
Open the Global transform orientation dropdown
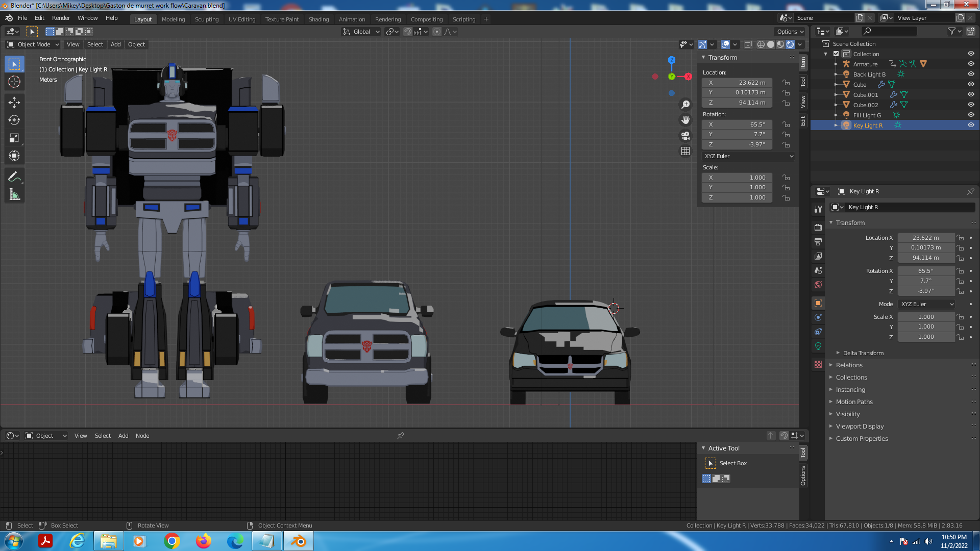tap(361, 32)
